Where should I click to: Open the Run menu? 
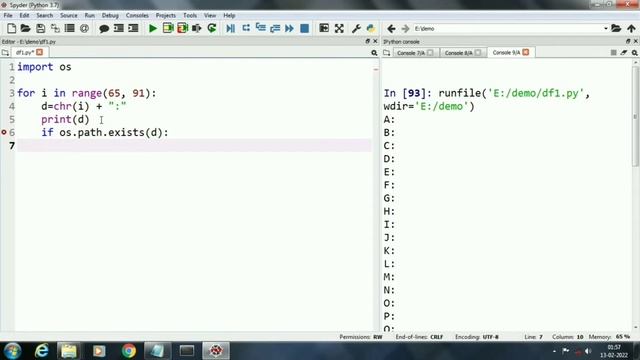point(89,15)
